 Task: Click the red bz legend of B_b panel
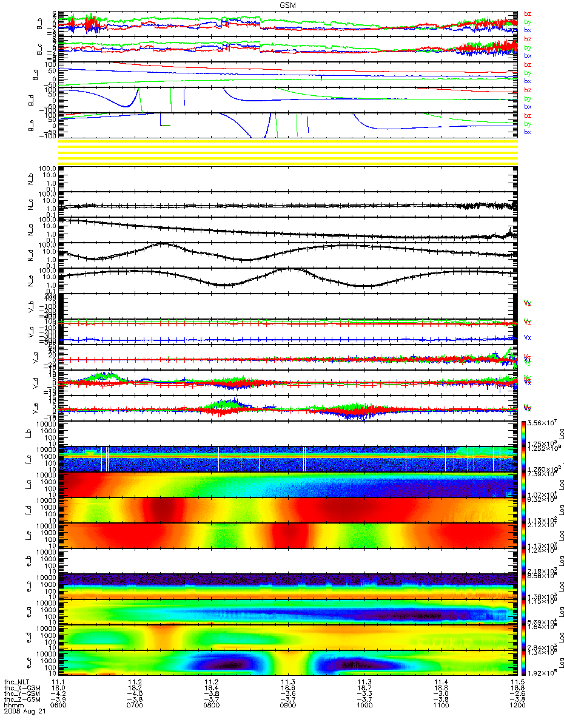528,14
